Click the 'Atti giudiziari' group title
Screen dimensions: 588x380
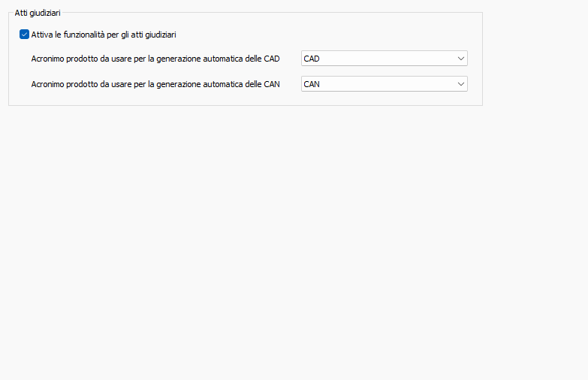click(x=38, y=13)
